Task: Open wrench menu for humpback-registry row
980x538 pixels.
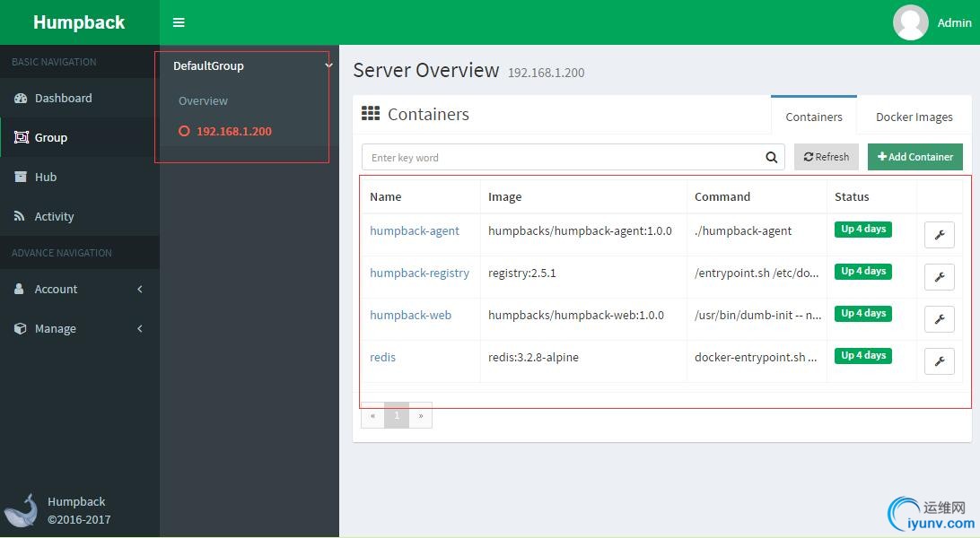Action: [939, 276]
